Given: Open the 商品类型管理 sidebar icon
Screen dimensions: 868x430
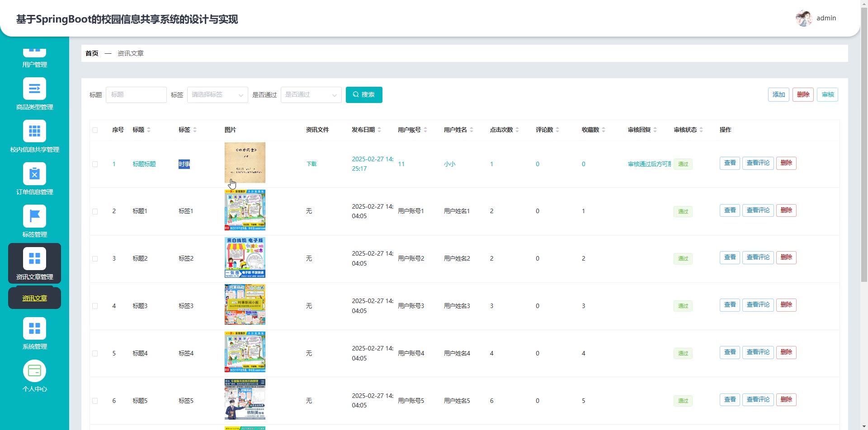Looking at the screenshot, I should tap(34, 89).
